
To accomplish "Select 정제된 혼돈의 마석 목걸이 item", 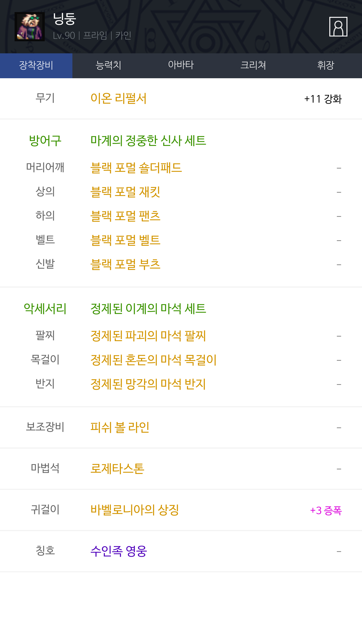I will [x=153, y=360].
